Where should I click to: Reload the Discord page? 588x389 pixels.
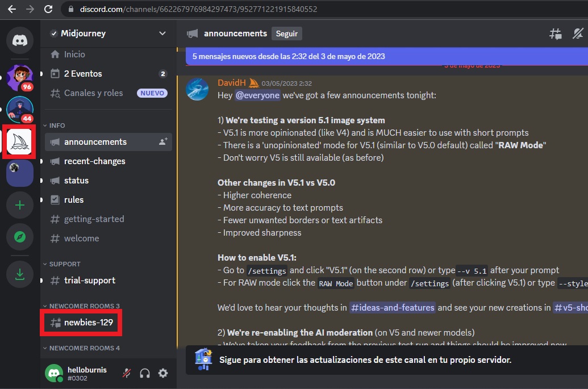(48, 9)
